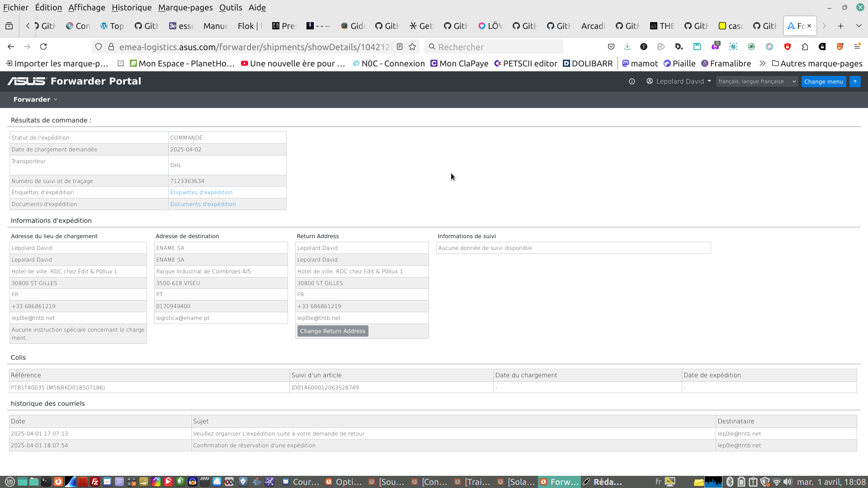Open the site tracking protection shield icon
This screenshot has width=868, height=488.
pyautogui.click(x=99, y=47)
